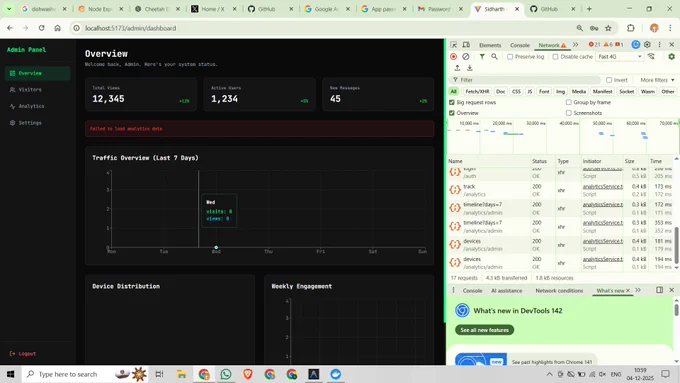680x383 pixels.
Task: Open DevTools settings gear in top bar
Action: click(x=647, y=45)
